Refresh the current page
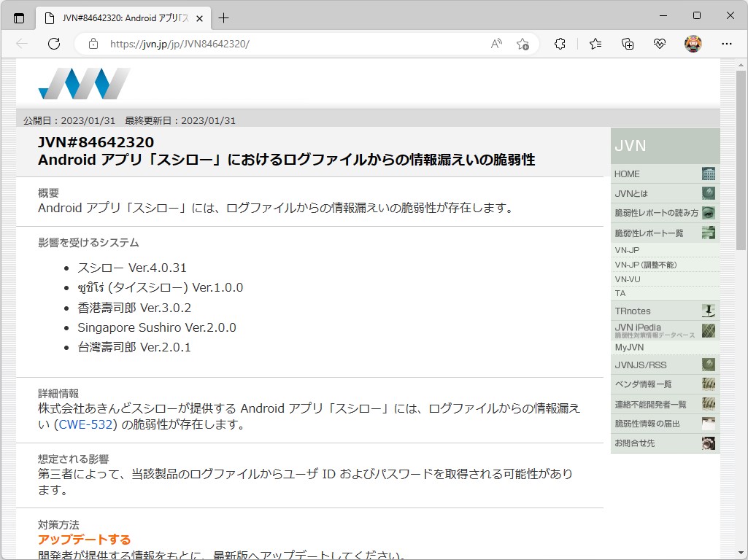Image resolution: width=748 pixels, height=560 pixels. [53, 44]
